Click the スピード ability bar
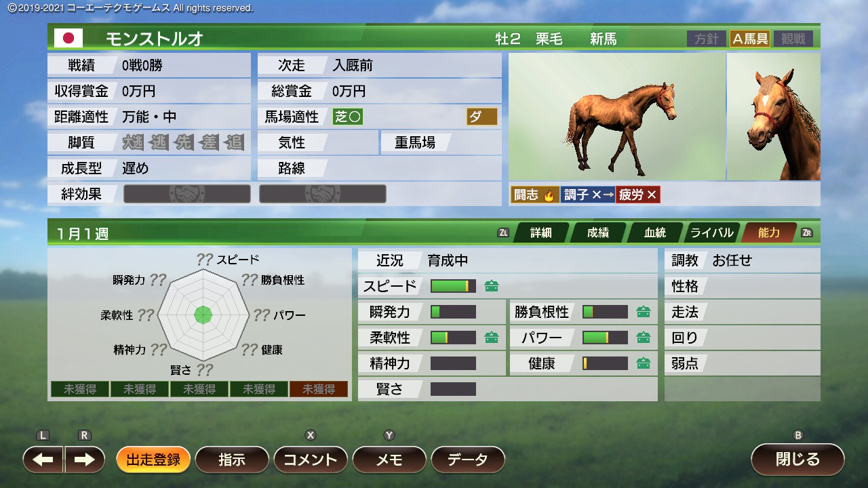 click(453, 286)
